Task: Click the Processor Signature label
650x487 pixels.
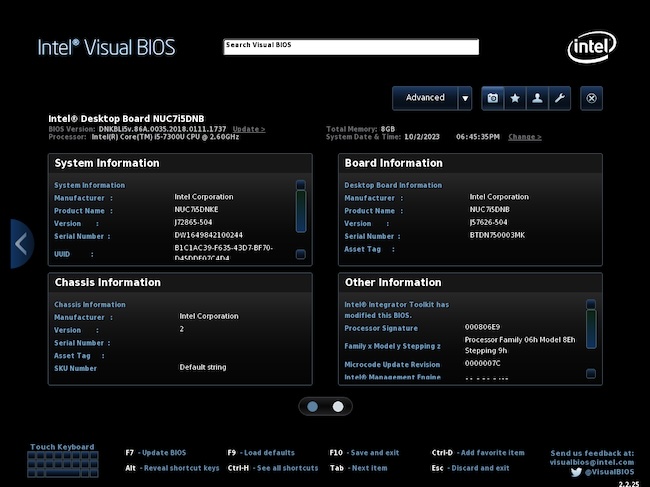Action: [x=381, y=328]
